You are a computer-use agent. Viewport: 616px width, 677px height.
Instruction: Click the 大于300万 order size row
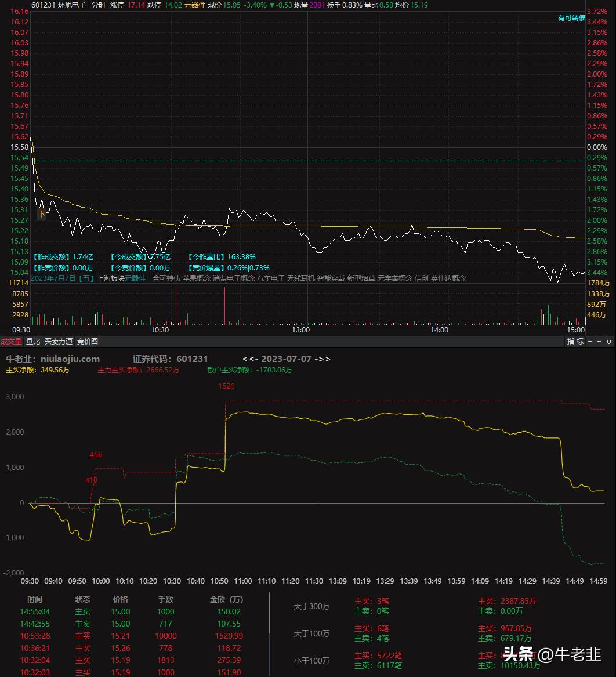tap(312, 606)
